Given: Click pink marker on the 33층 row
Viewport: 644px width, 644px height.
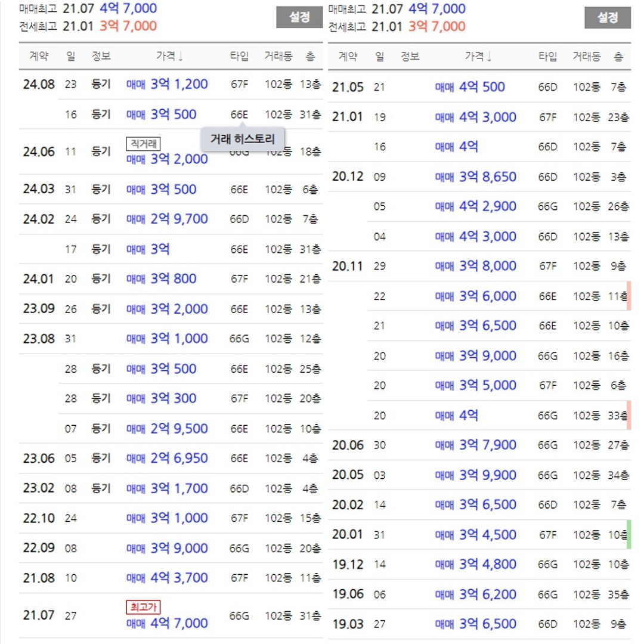Looking at the screenshot, I should 628,416.
